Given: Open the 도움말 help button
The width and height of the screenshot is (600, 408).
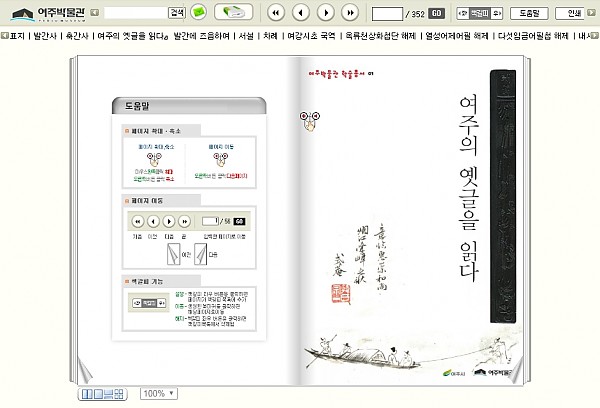Looking at the screenshot, I should tap(529, 14).
